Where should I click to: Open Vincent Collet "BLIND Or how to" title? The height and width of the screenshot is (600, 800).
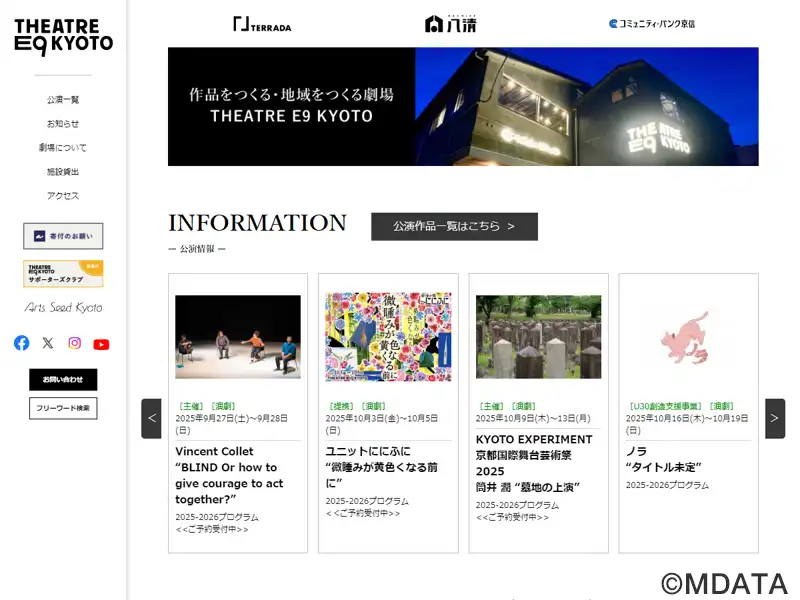tap(229, 475)
